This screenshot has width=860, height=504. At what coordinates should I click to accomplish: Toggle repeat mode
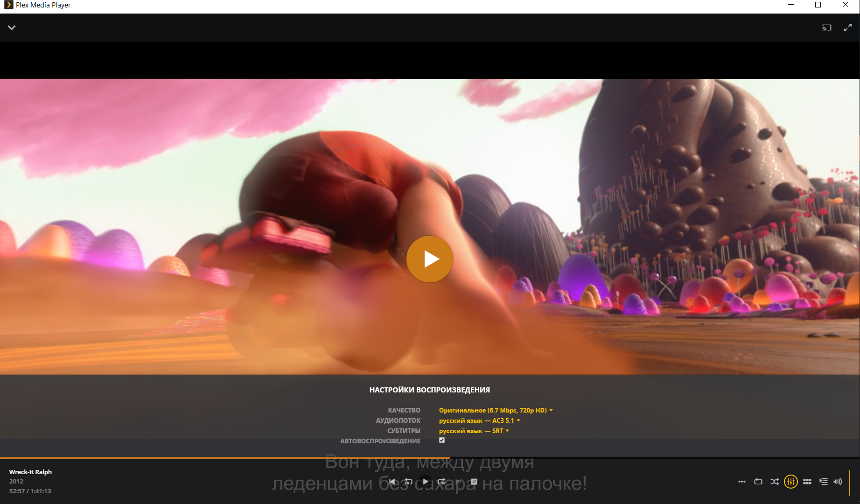758,482
